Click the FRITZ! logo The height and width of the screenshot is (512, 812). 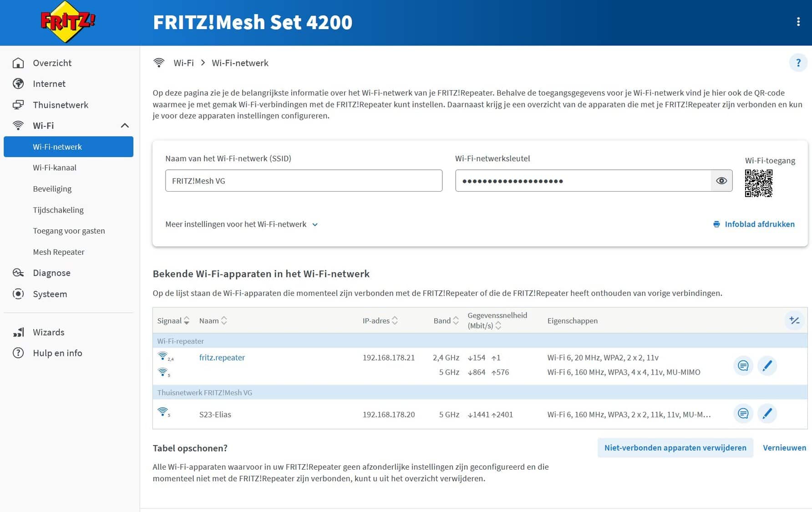pyautogui.click(x=68, y=22)
